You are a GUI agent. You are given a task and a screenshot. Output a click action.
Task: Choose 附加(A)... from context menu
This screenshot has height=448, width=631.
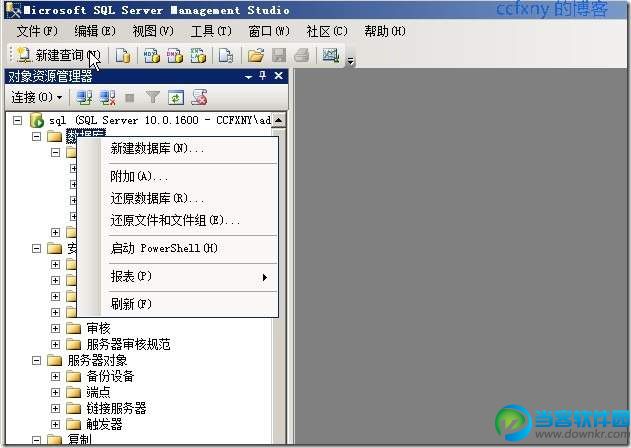pos(177,176)
